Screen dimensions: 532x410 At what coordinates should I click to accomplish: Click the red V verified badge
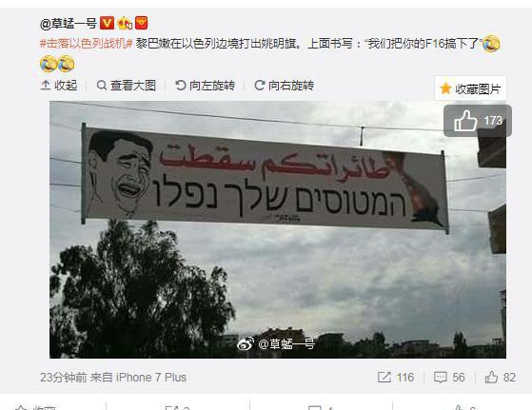point(107,24)
